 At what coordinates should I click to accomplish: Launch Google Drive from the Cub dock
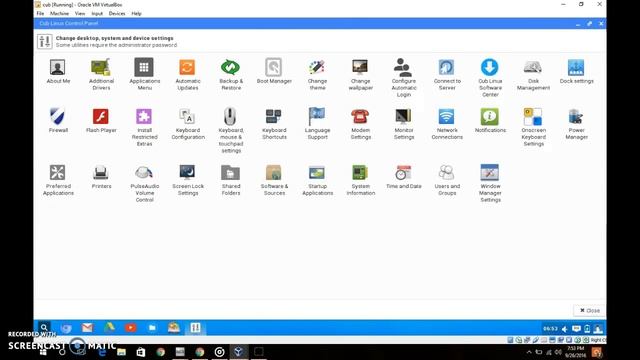coord(109,328)
